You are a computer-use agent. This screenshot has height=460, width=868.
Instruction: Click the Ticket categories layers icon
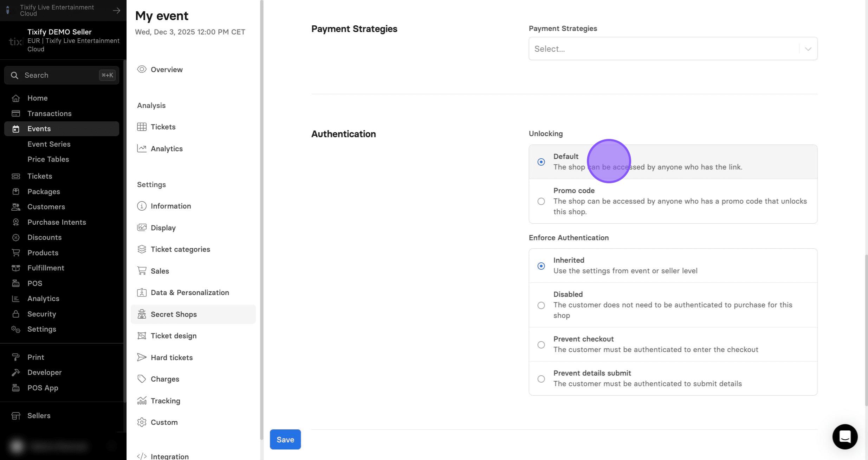pyautogui.click(x=142, y=249)
